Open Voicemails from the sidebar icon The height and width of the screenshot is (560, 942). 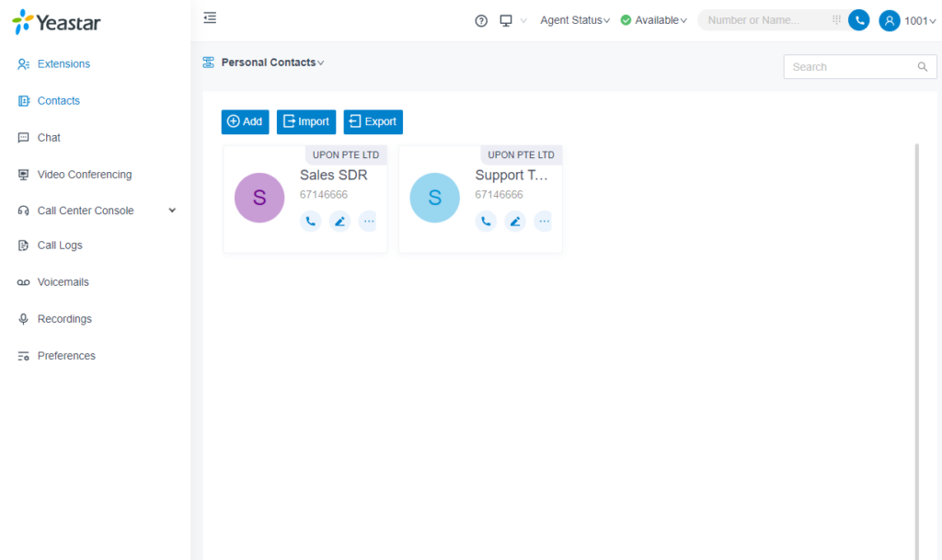(22, 281)
